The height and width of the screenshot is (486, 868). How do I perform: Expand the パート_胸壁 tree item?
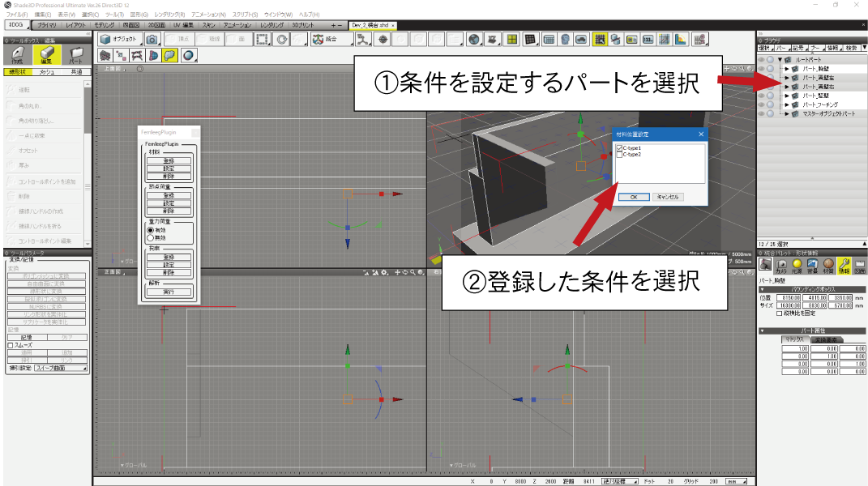tap(786, 69)
